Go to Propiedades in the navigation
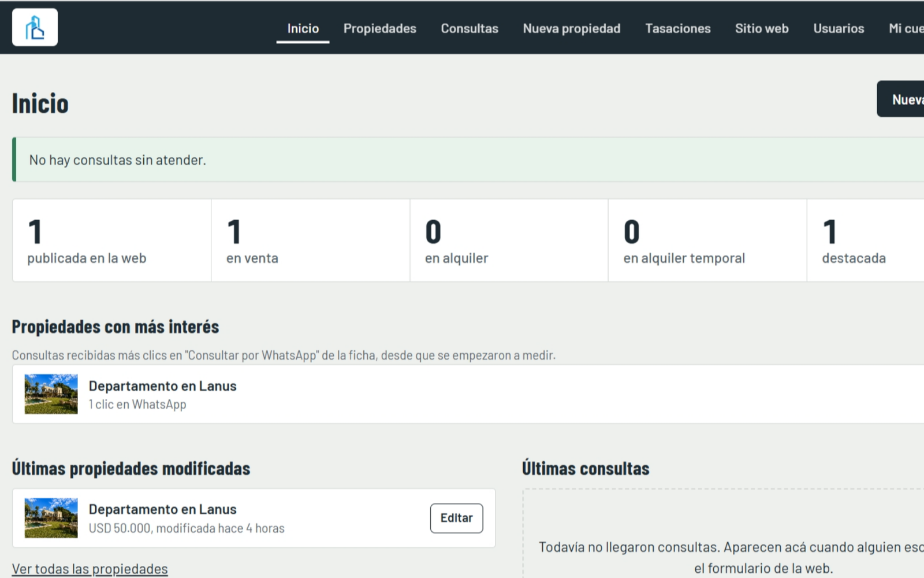The height and width of the screenshot is (578, 924). (x=379, y=28)
